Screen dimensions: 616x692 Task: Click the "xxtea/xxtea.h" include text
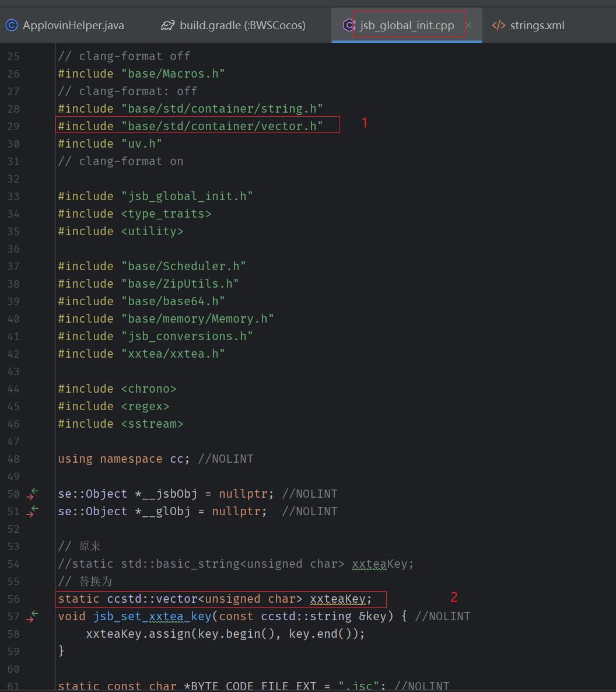pyautogui.click(x=173, y=354)
